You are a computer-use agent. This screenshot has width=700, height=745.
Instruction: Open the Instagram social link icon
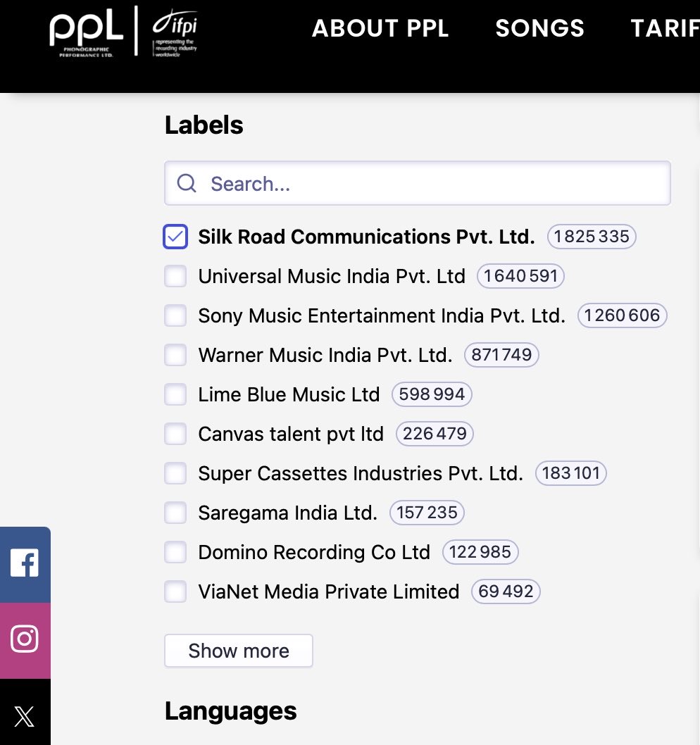coord(25,639)
